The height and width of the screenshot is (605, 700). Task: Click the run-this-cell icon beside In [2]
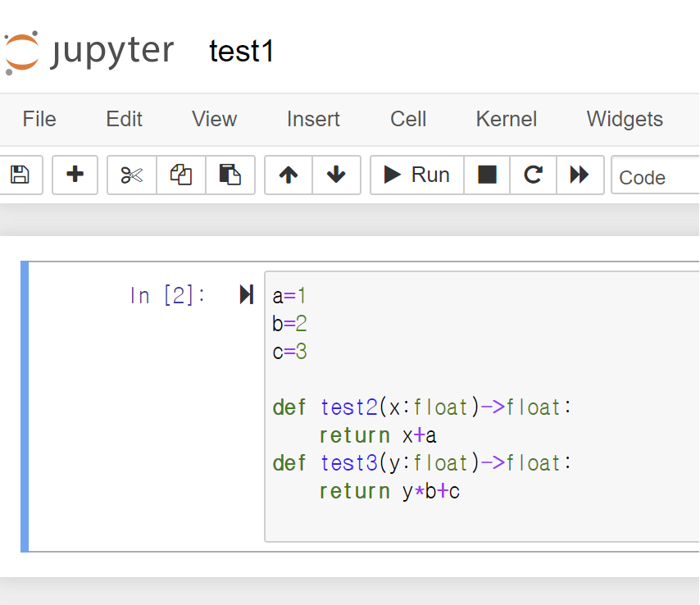tap(247, 294)
